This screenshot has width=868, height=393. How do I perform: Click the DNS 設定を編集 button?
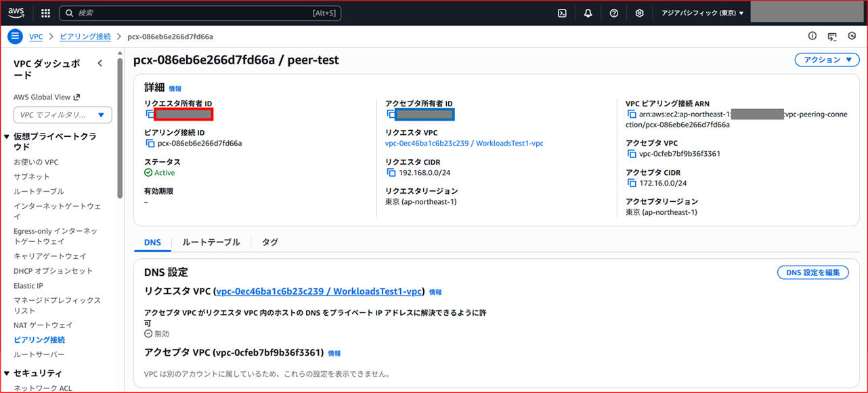pos(812,272)
